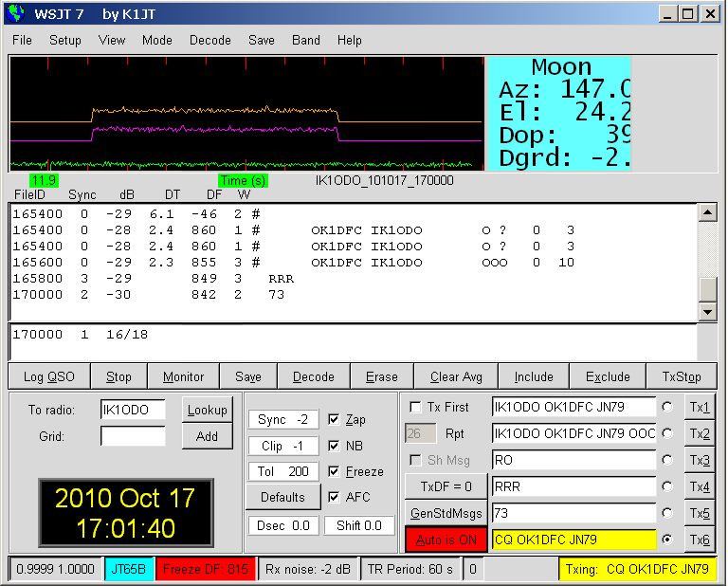The height and width of the screenshot is (586, 728).
Task: Click the Tx1 button
Action: pyautogui.click(x=700, y=407)
